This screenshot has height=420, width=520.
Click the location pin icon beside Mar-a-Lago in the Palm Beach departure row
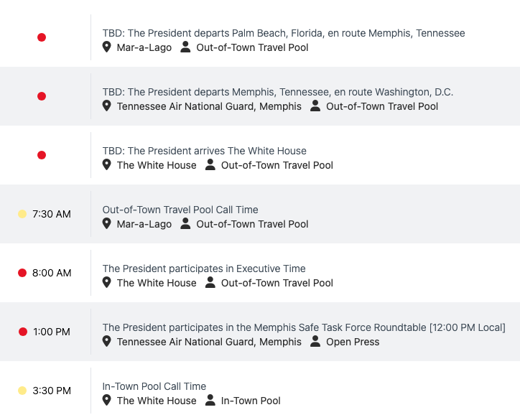[107, 47]
